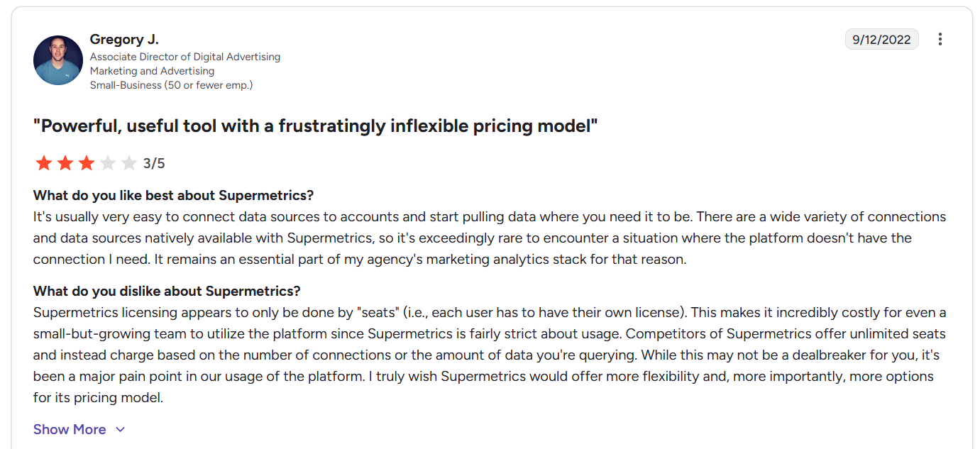980x449 pixels.
Task: Click the fifth gray rating star
Action: 128,164
